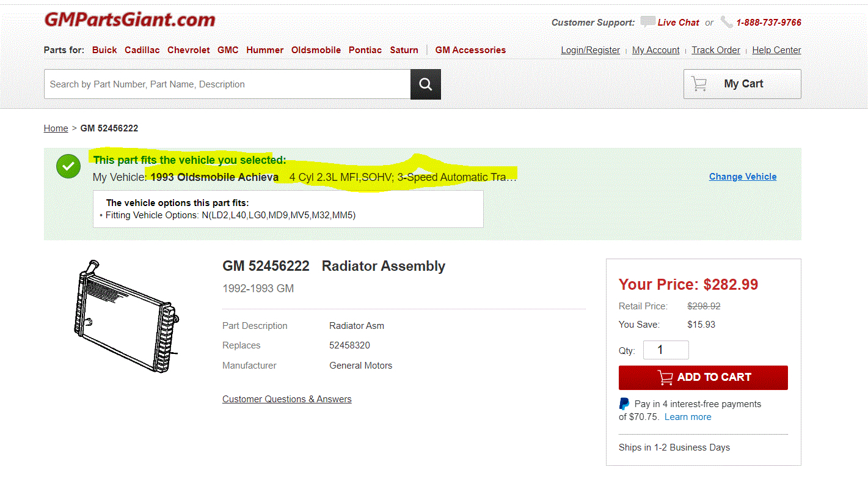868x486 pixels.
Task: Click the PayPal logo icon
Action: point(624,404)
